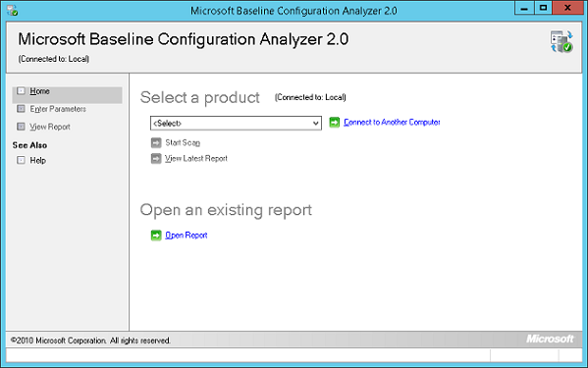The image size is (588, 368).
Task: Click the gray View Latest Report arrow icon
Action: pyautogui.click(x=156, y=159)
